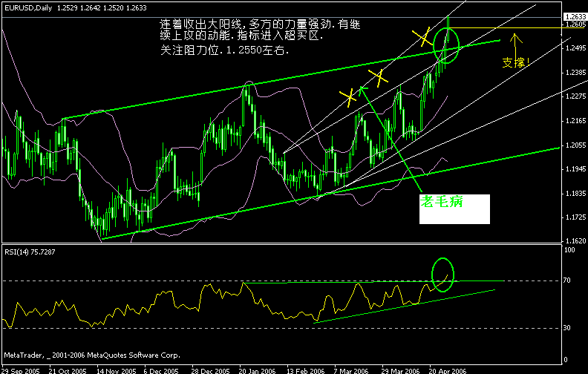Click the 20 Jan 2006 date label
This screenshot has width=588, height=374.
tap(257, 371)
